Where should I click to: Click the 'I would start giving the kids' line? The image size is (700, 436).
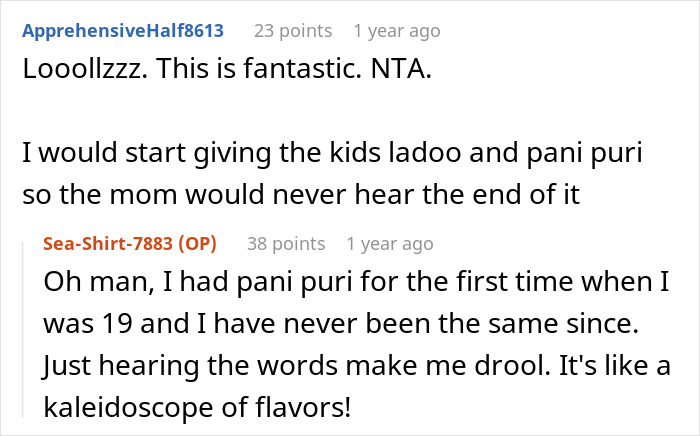pyautogui.click(x=332, y=152)
